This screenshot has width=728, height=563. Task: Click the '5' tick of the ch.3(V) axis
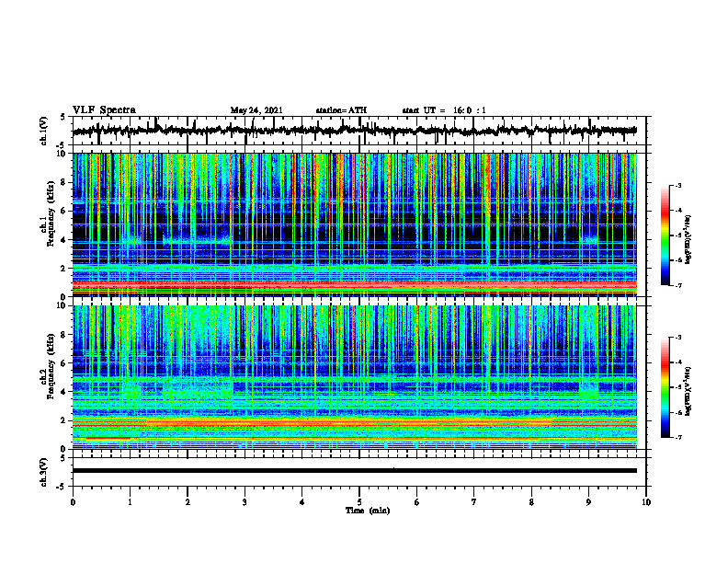[x=63, y=458]
